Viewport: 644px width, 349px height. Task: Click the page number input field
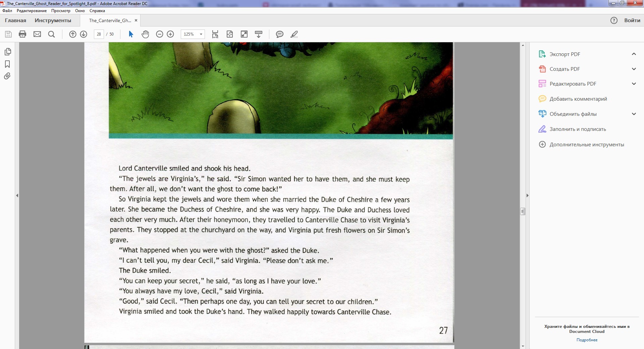[99, 34]
